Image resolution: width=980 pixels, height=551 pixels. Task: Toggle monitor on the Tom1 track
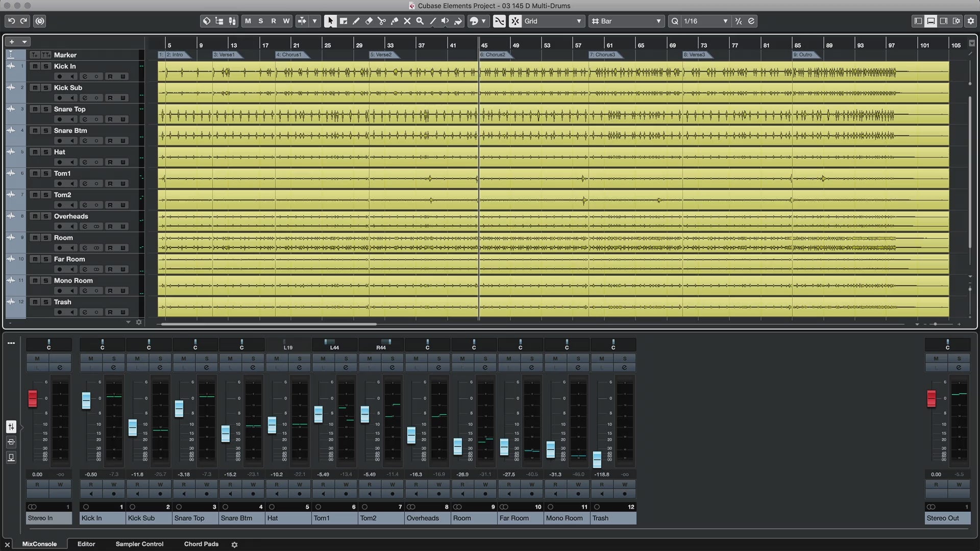pos(72,184)
